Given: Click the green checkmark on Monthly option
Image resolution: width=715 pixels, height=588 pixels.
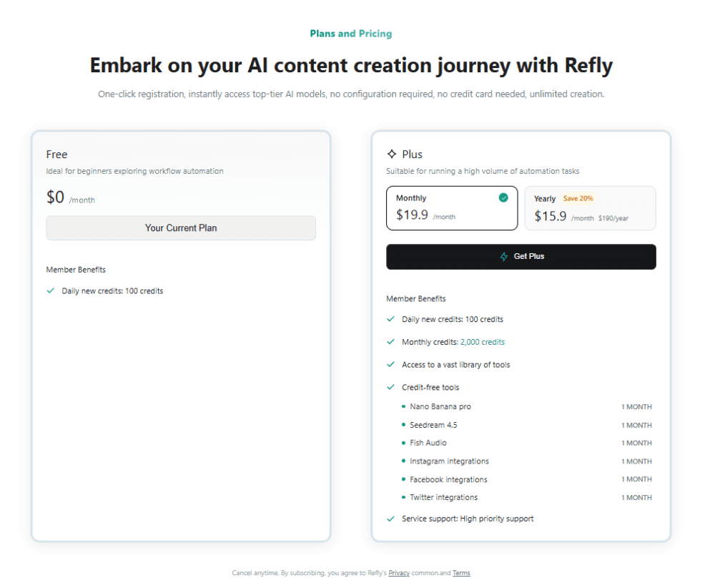Looking at the screenshot, I should [503, 198].
